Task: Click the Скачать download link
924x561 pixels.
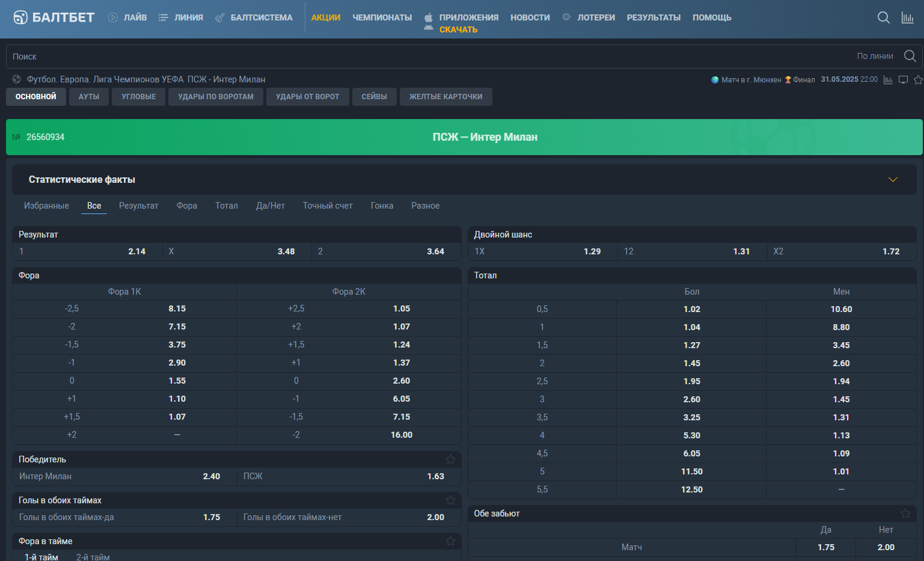Action: pyautogui.click(x=458, y=29)
